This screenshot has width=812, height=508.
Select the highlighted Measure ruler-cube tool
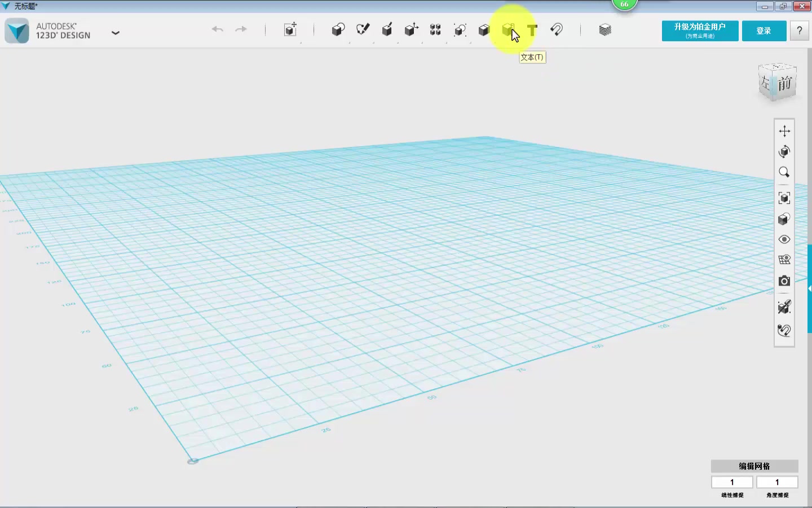pos(508,29)
